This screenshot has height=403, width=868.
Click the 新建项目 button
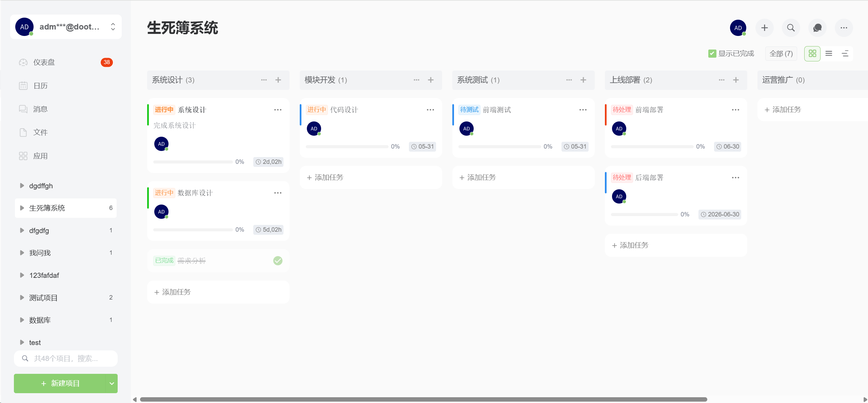[60, 383]
